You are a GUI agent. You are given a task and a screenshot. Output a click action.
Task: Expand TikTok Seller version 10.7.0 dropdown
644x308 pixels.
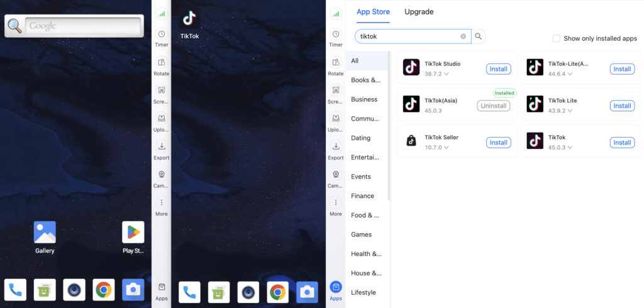436,148
